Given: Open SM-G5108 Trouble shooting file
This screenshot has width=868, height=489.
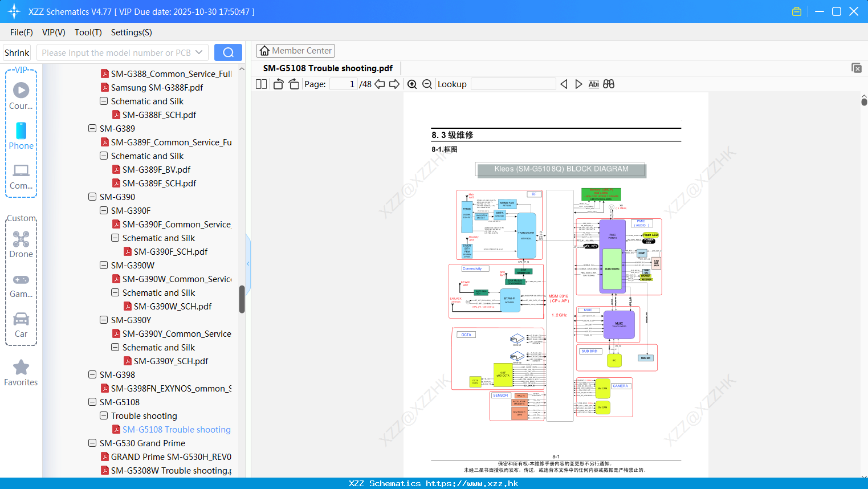Looking at the screenshot, I should [x=176, y=429].
